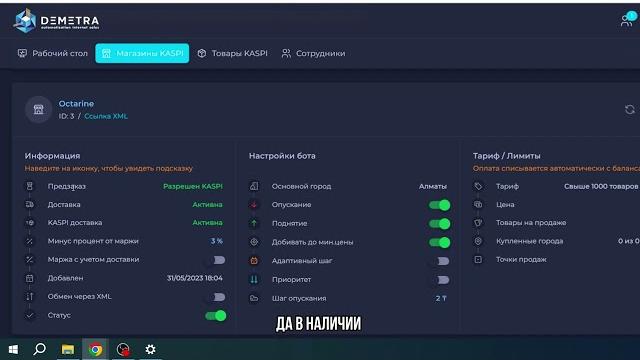The width and height of the screenshot is (640, 360).
Task: Click the Товары на продаже icon
Action: pyautogui.click(x=478, y=223)
